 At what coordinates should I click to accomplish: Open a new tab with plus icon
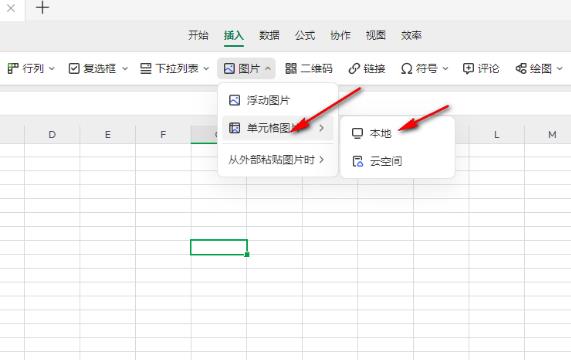[43, 8]
